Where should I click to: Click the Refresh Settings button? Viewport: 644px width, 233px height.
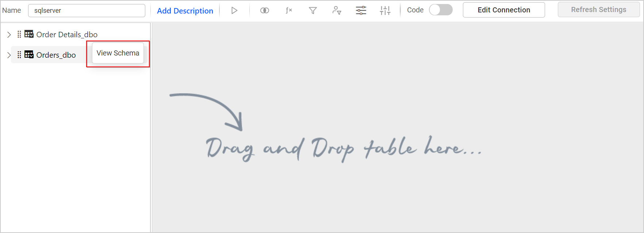click(599, 10)
